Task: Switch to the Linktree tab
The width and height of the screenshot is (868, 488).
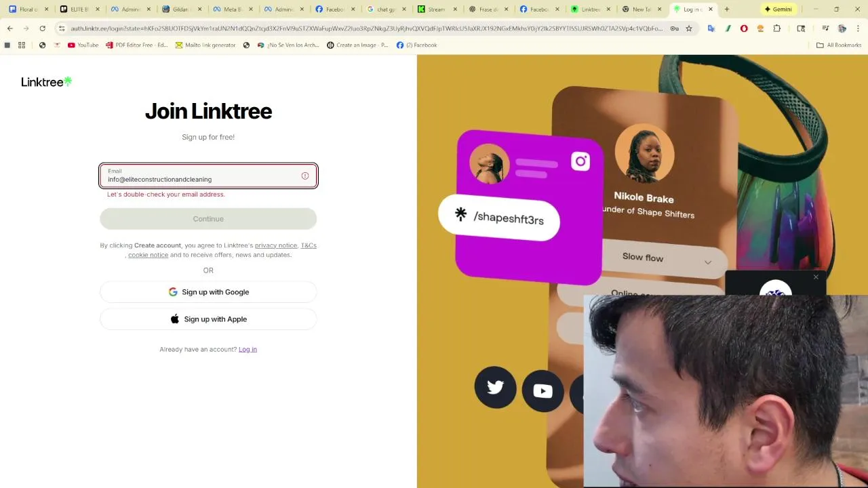Action: [591, 9]
